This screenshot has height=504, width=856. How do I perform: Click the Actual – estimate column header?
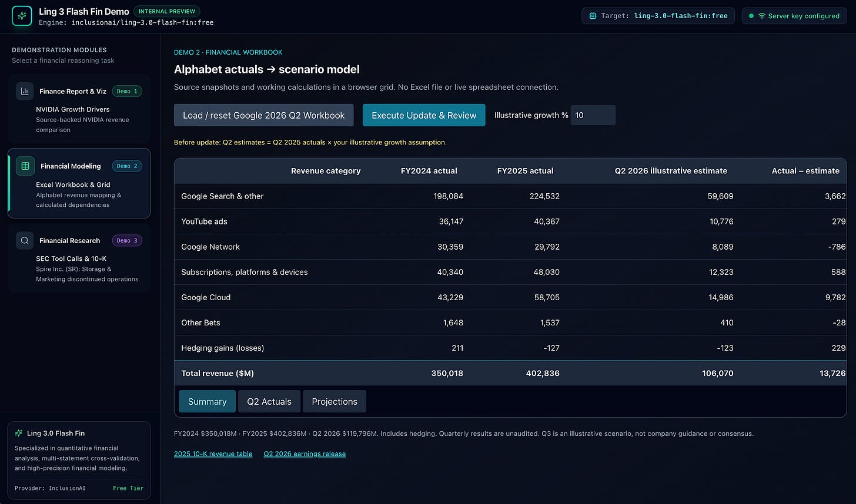[x=805, y=171]
